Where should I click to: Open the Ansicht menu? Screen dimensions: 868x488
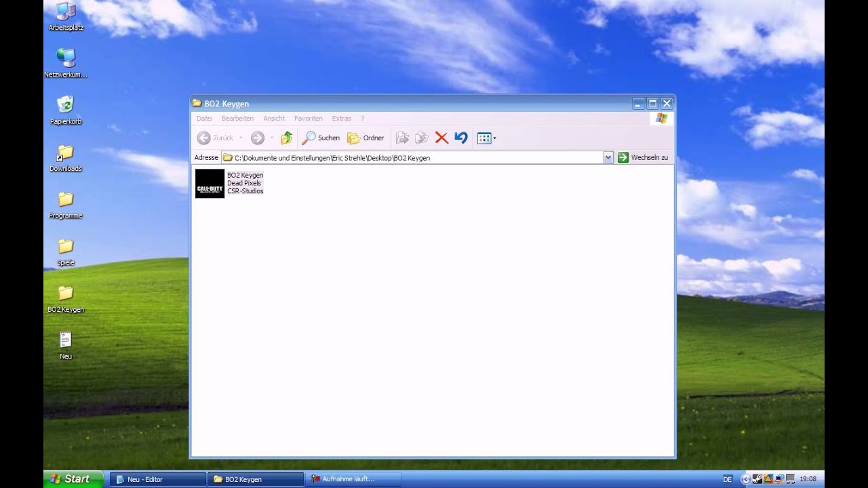(x=274, y=119)
